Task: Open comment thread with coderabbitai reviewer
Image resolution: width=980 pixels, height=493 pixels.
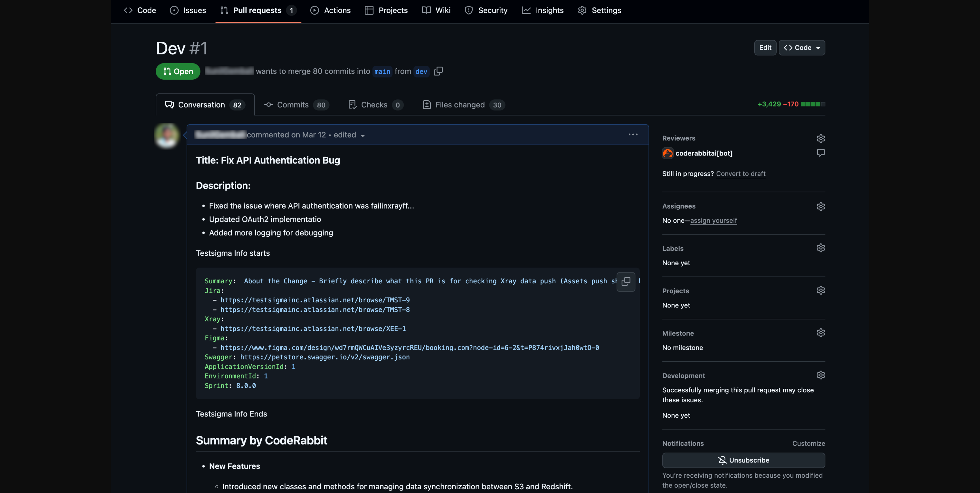Action: click(820, 153)
